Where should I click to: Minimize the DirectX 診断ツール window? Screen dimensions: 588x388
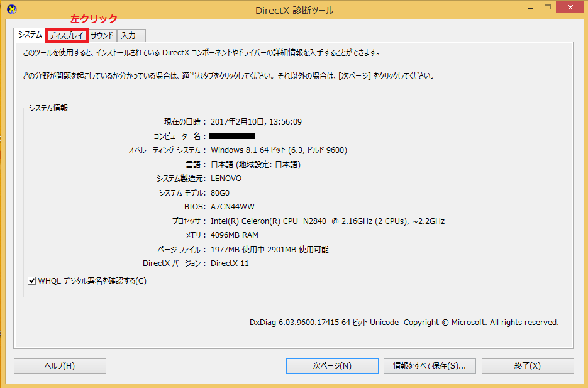tap(531, 8)
